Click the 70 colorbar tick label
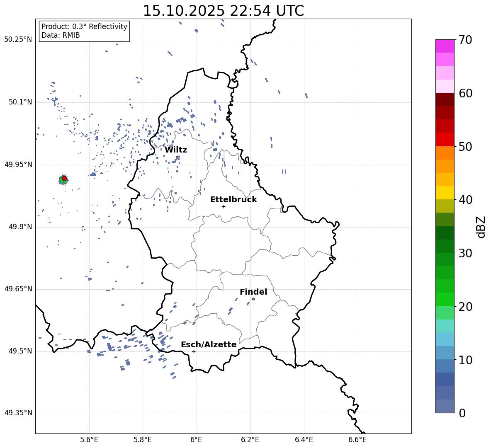491x448 pixels. (465, 40)
